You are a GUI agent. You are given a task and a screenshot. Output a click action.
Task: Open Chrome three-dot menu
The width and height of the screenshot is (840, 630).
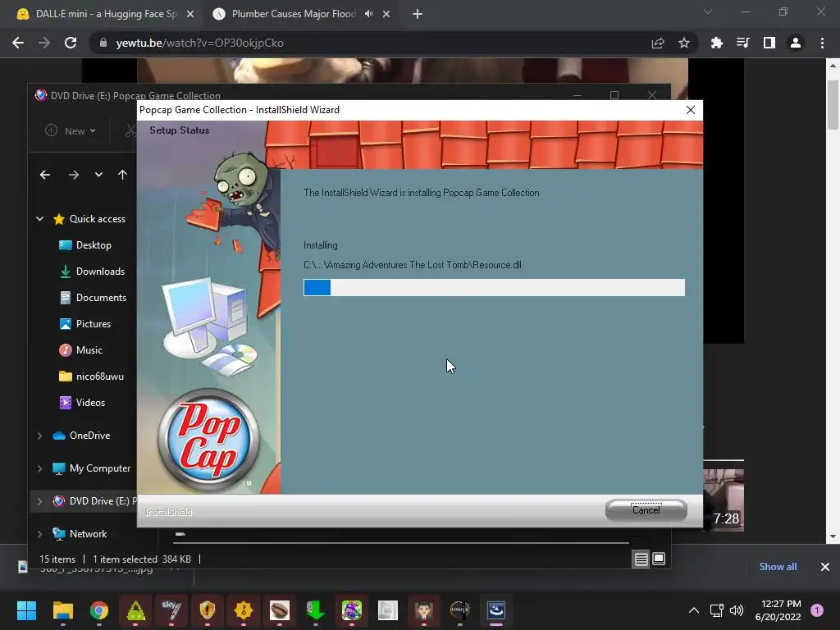pos(822,43)
